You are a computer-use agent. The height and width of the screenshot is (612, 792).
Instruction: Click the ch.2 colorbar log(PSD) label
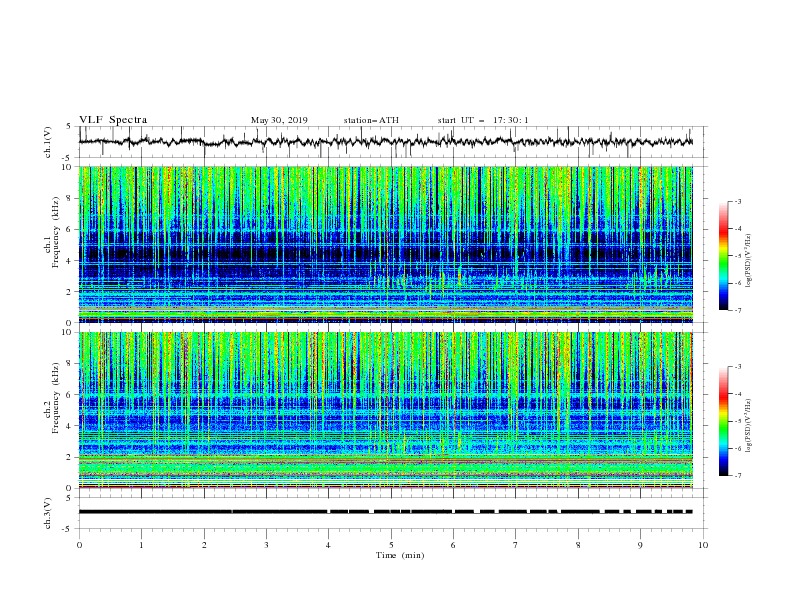pos(748,426)
